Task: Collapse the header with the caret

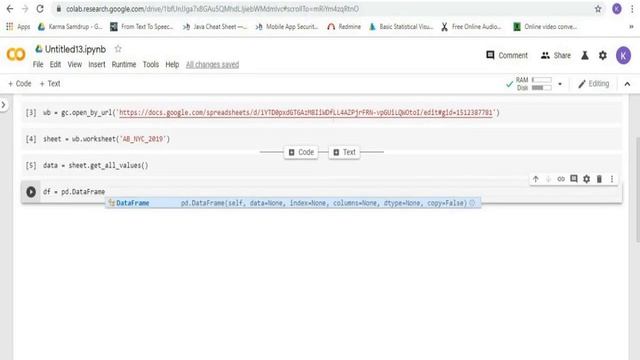Action: click(x=627, y=84)
